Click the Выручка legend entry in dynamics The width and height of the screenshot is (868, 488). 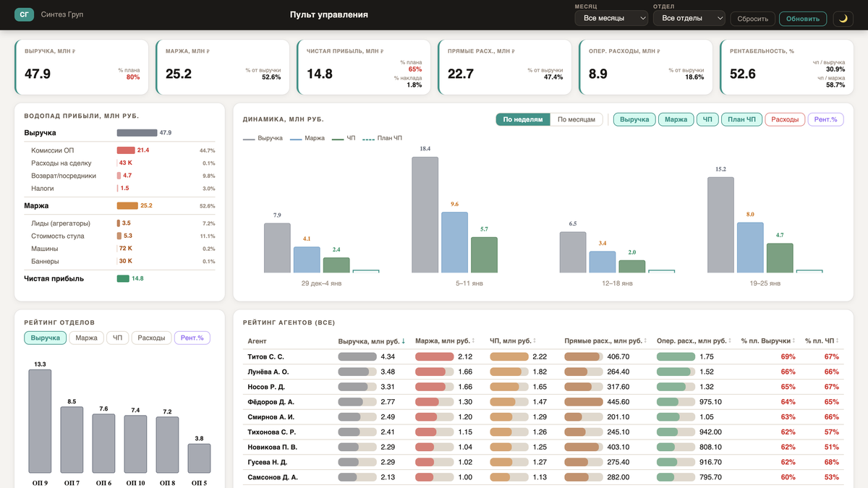pos(263,137)
